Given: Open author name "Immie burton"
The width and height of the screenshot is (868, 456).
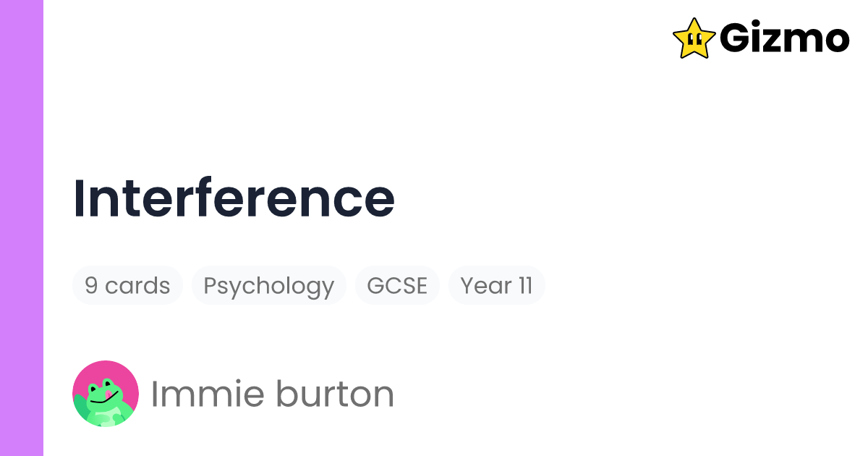Looking at the screenshot, I should point(272,394).
